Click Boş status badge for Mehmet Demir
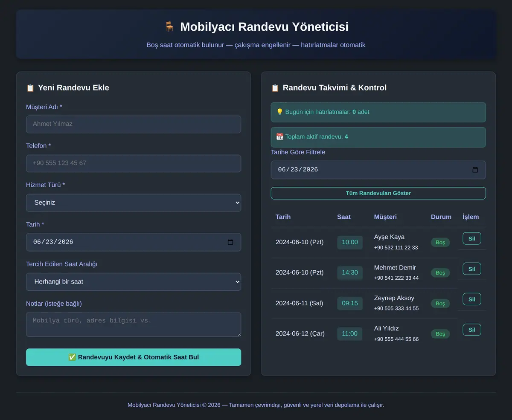Screen dimensions: 512x420 (x=440, y=272)
